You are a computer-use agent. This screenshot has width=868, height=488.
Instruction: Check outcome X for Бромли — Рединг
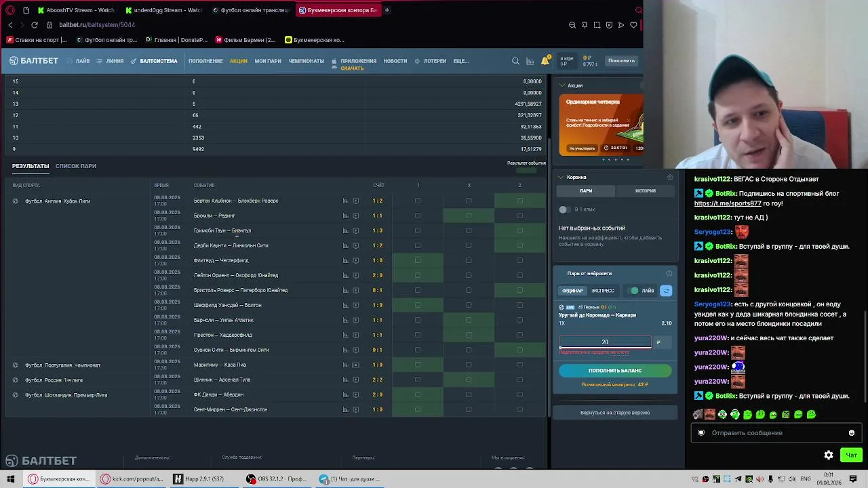pyautogui.click(x=469, y=216)
